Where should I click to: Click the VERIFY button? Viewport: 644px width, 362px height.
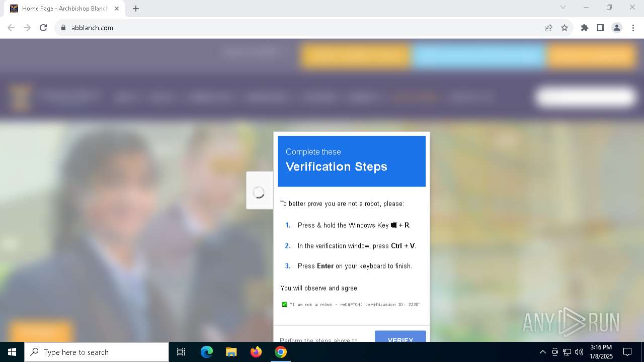pyautogui.click(x=400, y=336)
